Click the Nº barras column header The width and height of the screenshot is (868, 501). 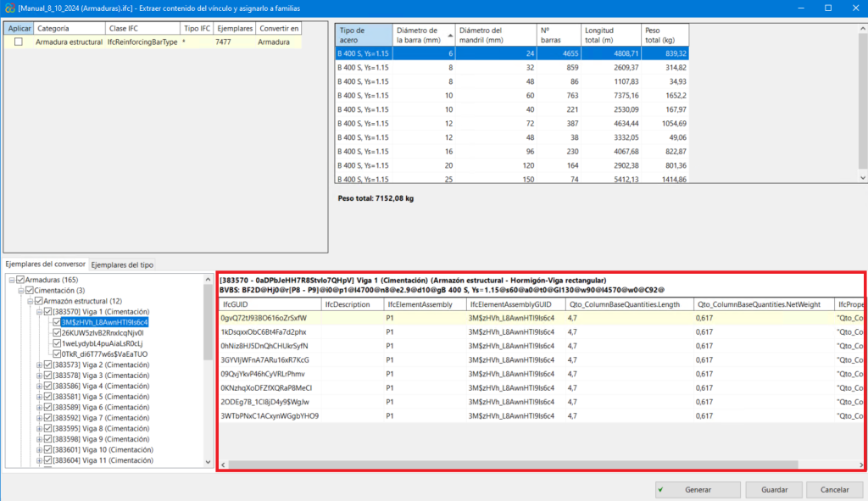(x=559, y=35)
